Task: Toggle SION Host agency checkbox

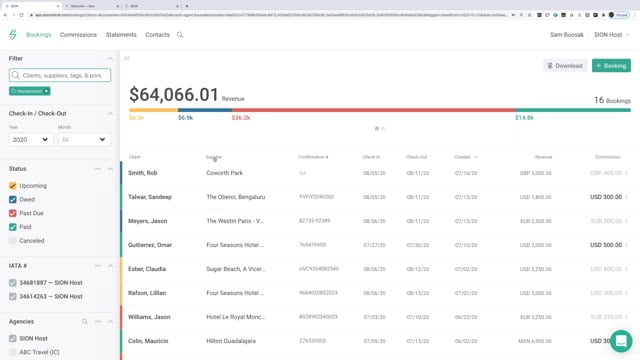Action: 13,338
